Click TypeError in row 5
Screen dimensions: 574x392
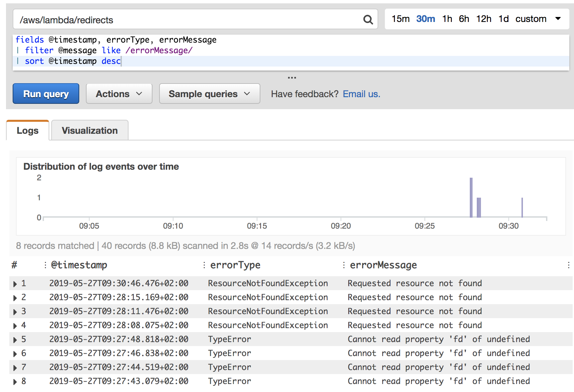coord(229,339)
